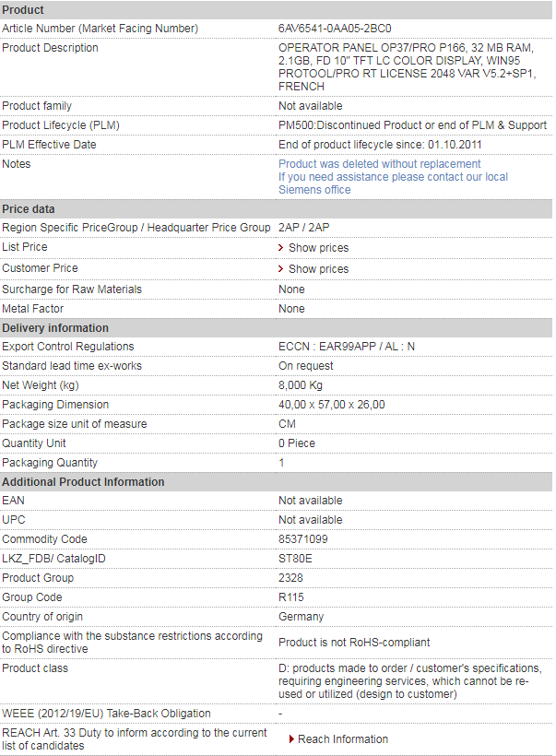This screenshot has height=756, width=556.
Task: Show prices for the Customer Price row
Action: (318, 269)
